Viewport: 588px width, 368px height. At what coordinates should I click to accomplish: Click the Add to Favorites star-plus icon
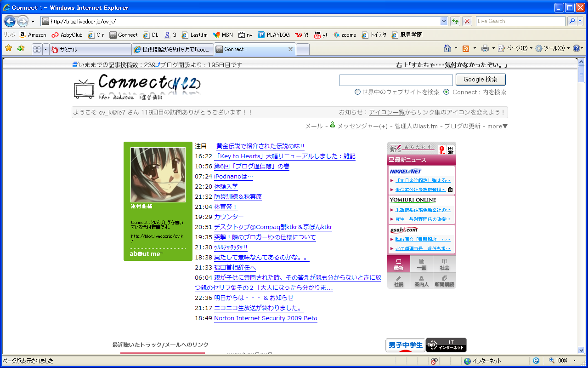21,48
